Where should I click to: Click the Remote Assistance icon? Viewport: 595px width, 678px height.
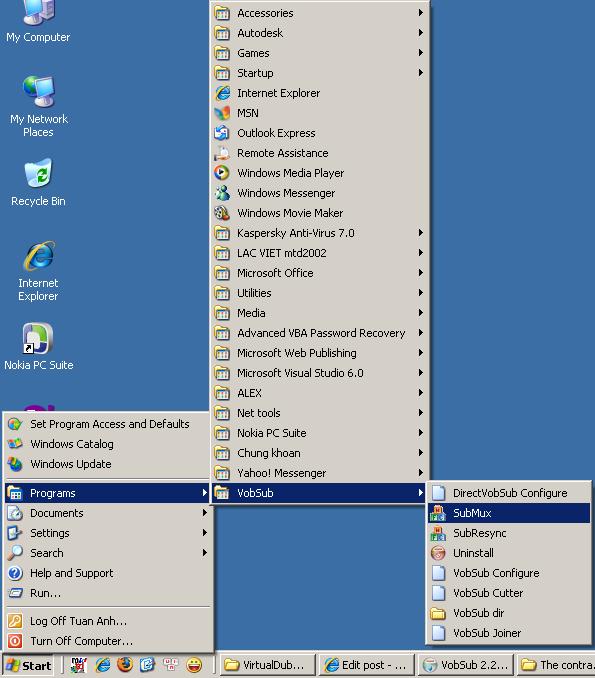(x=222, y=153)
